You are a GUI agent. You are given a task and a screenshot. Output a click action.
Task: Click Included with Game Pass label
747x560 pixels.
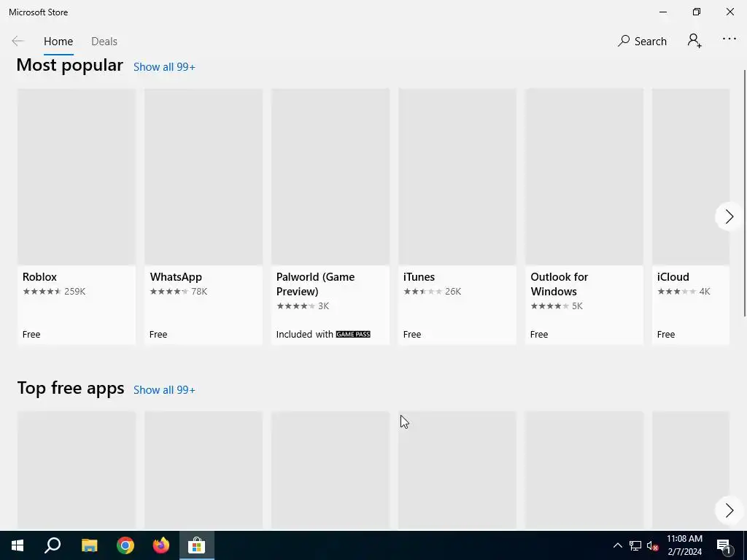point(323,334)
